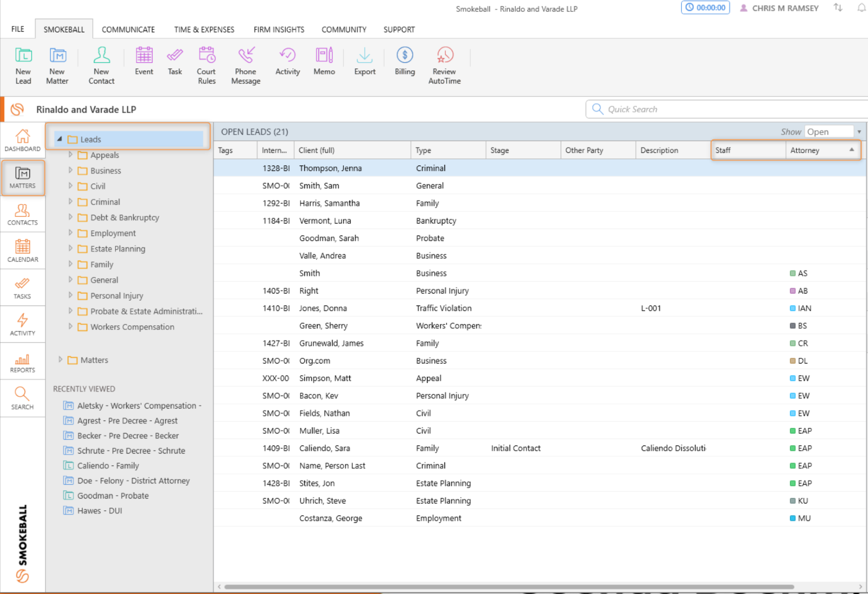This screenshot has width=868, height=594.
Task: Create a New Matter from the ribbon
Action: pyautogui.click(x=58, y=66)
